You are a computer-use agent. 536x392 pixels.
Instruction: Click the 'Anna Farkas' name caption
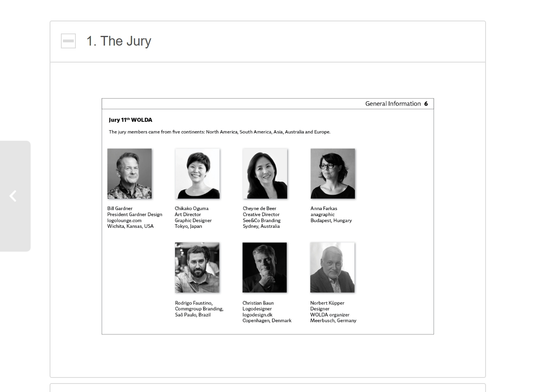tap(324, 209)
